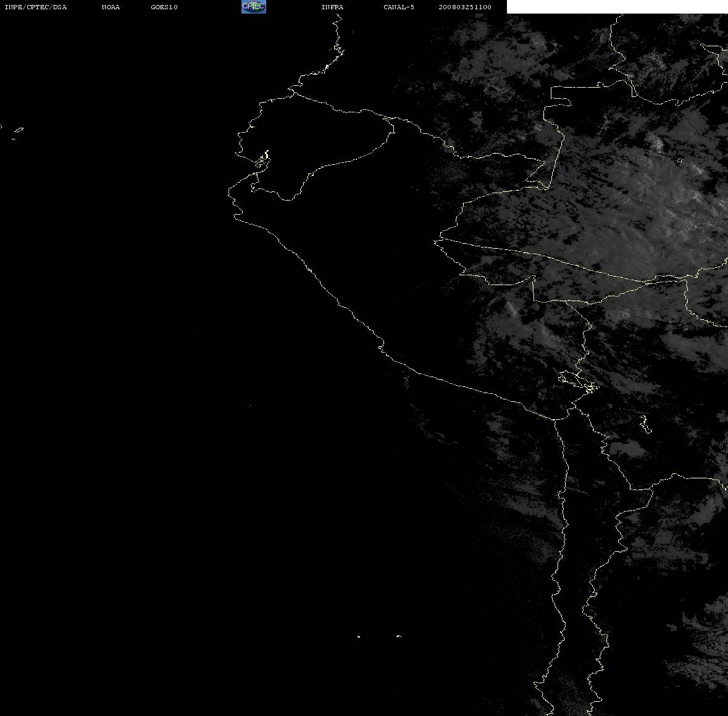
Task: Select the INPE/CPTEC/DSA header text
Action: [36, 7]
